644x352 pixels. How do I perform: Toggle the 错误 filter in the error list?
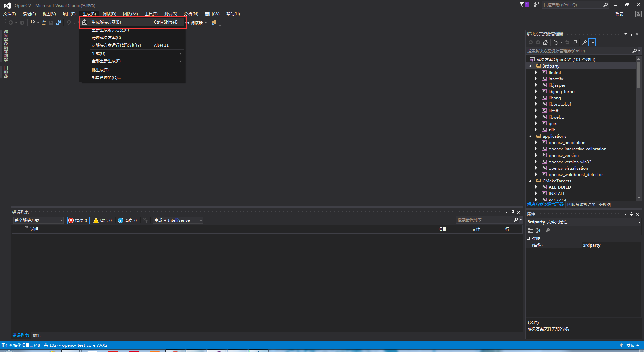point(78,220)
